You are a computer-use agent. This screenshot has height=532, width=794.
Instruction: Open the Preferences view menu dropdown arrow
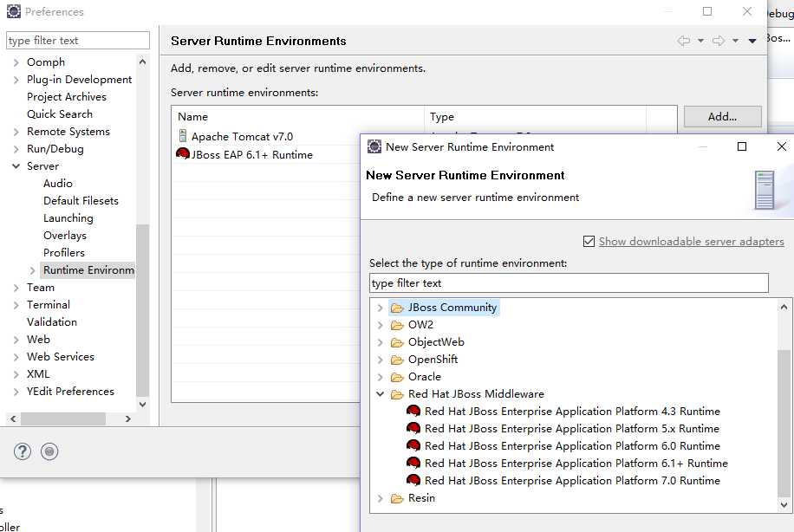click(x=752, y=41)
